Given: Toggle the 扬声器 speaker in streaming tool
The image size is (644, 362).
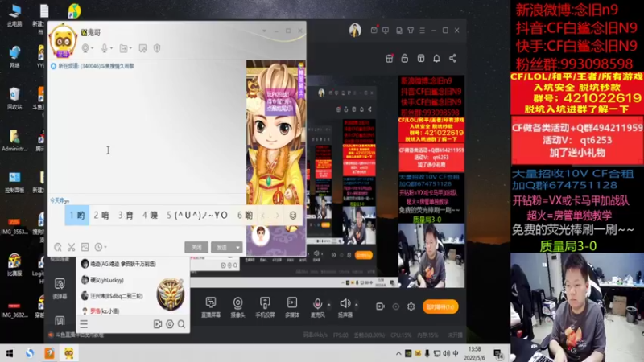Looking at the screenshot, I should 345,307.
